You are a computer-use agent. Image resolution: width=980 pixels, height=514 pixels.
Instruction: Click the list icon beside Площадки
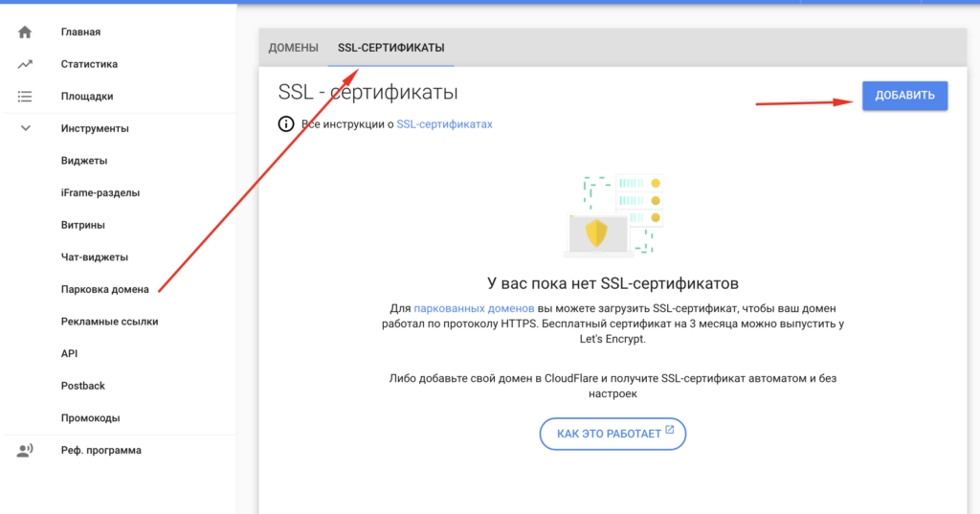point(25,97)
